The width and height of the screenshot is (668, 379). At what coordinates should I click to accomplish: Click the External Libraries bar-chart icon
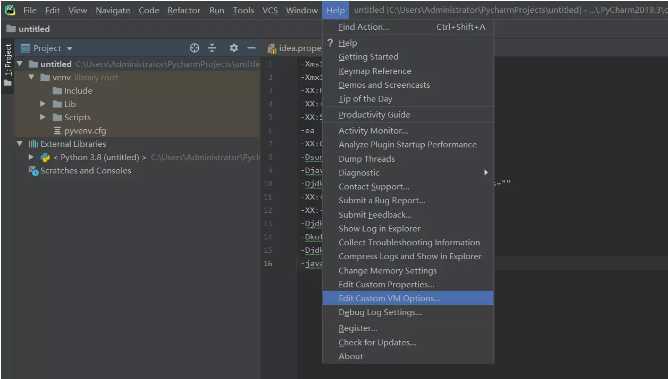click(33, 144)
